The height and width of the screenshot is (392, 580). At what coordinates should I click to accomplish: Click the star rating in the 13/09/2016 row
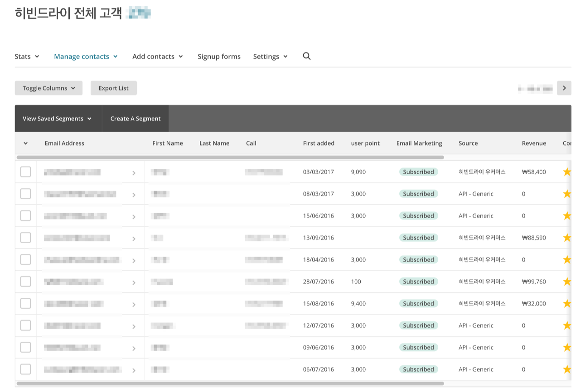click(567, 238)
